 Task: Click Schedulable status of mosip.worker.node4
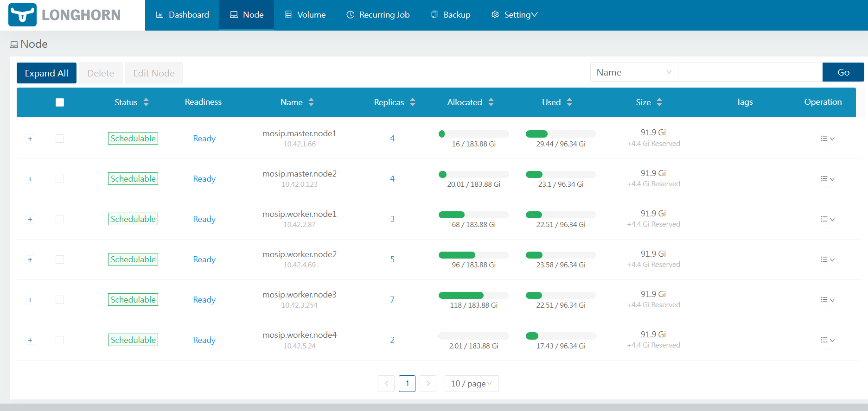pos(133,340)
